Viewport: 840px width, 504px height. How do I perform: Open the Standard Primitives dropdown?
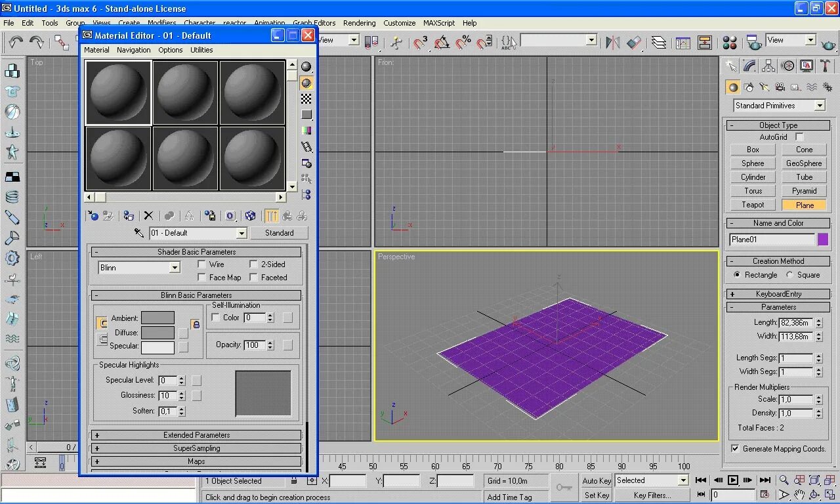(820, 105)
